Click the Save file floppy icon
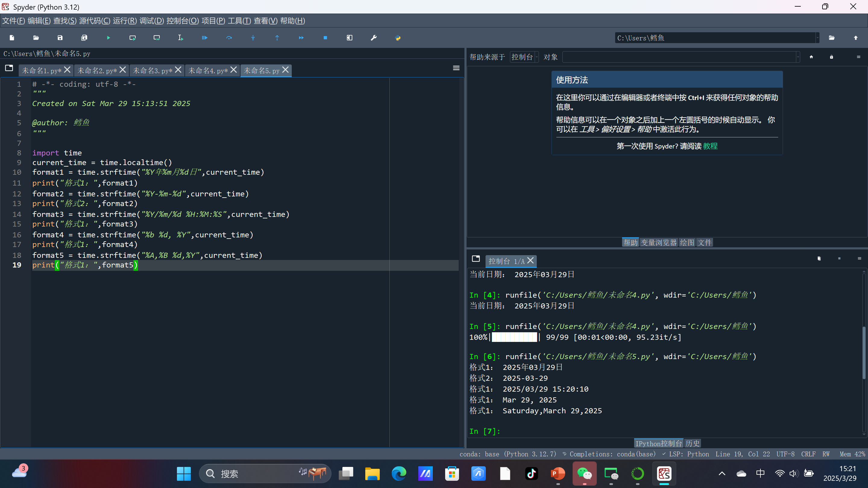Image resolution: width=868 pixels, height=488 pixels. 60,38
